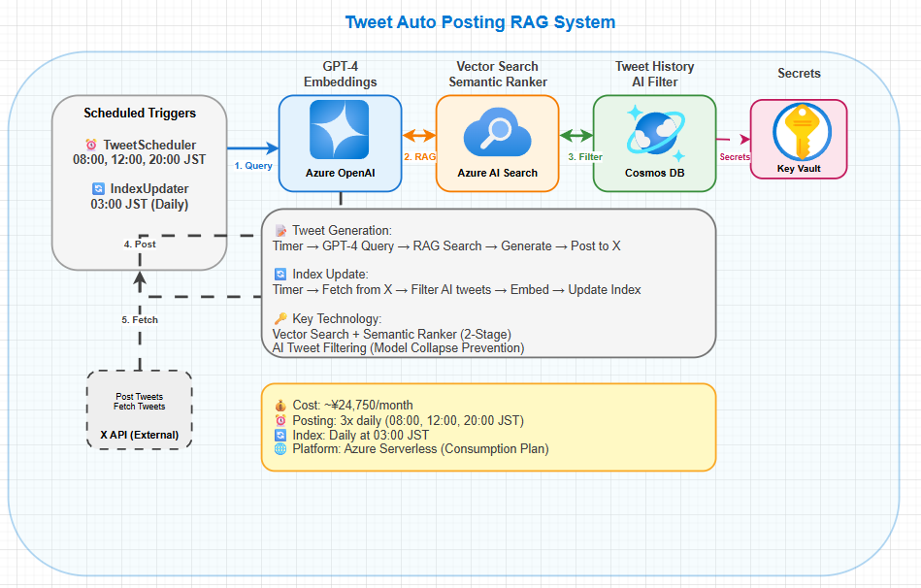Click the 'Secrets' caption above Key Vault

[x=799, y=74]
